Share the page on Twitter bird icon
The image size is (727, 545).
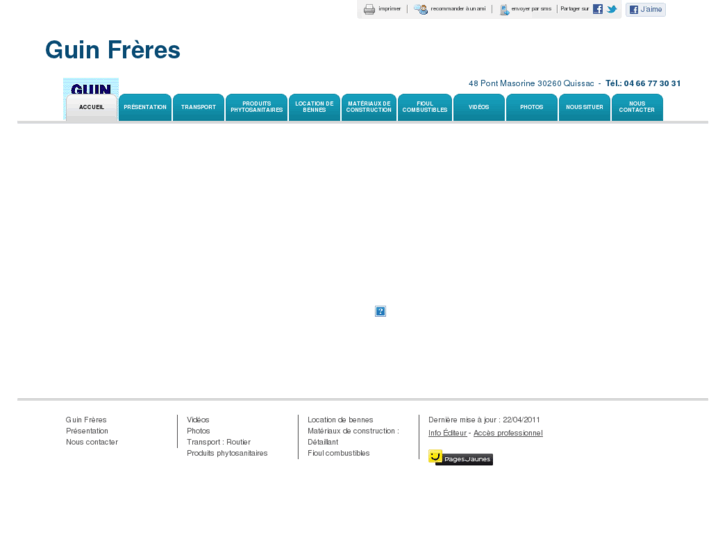coord(612,9)
